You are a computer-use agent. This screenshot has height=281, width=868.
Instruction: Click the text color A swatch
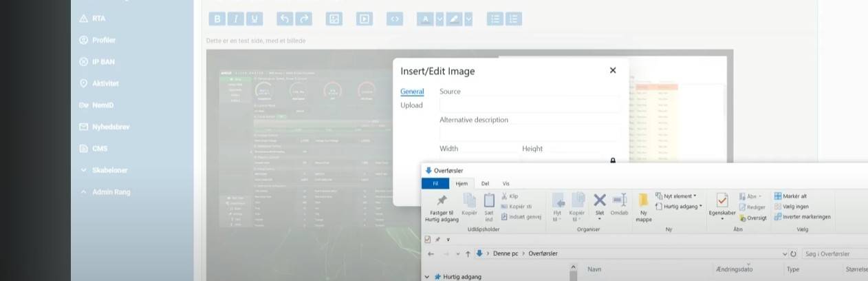tap(426, 19)
